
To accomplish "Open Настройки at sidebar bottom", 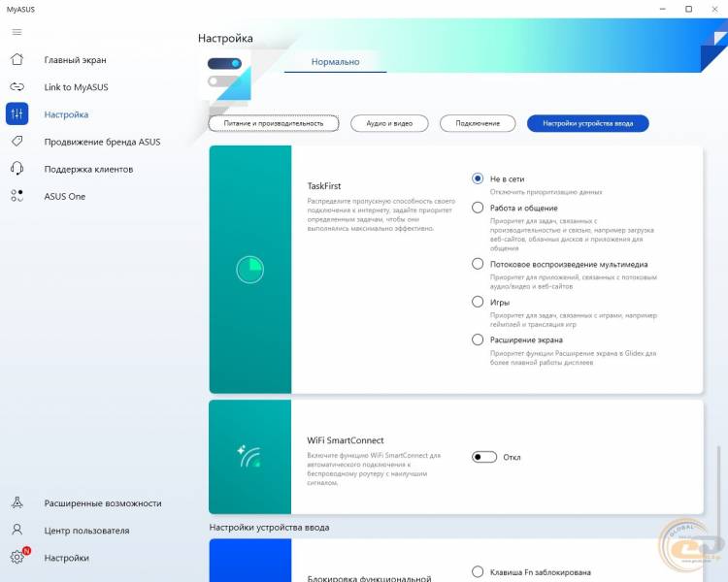I will (x=66, y=558).
